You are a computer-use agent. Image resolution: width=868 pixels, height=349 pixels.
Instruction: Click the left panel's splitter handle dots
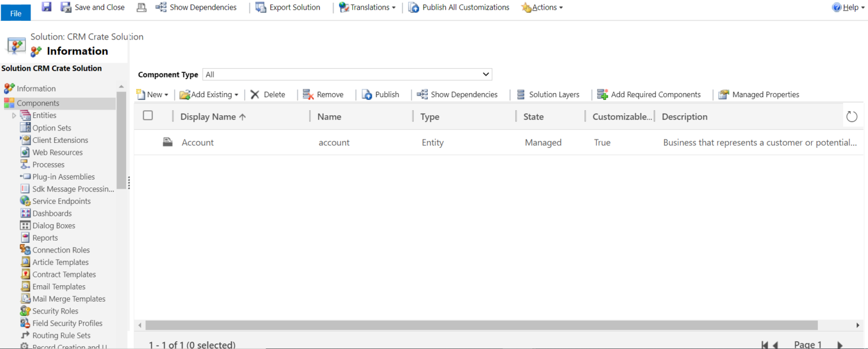pyautogui.click(x=129, y=182)
